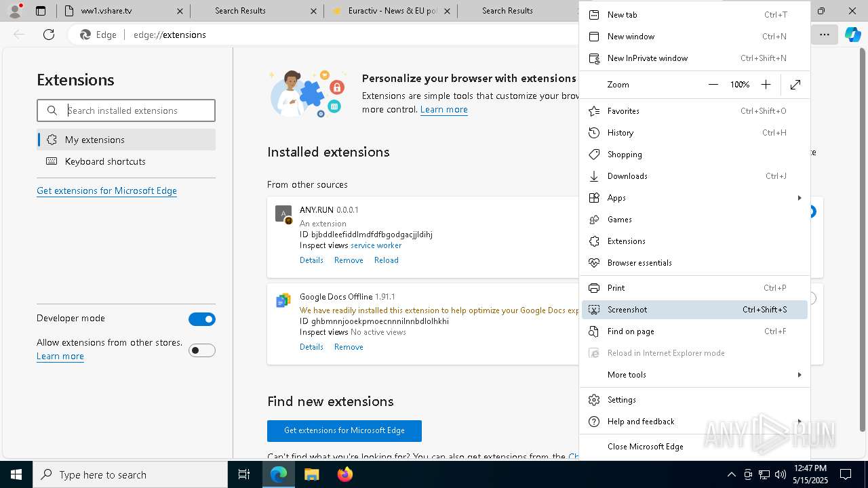Select Keyboard shortcuts in sidebar
The height and width of the screenshot is (488, 868).
coord(126,161)
